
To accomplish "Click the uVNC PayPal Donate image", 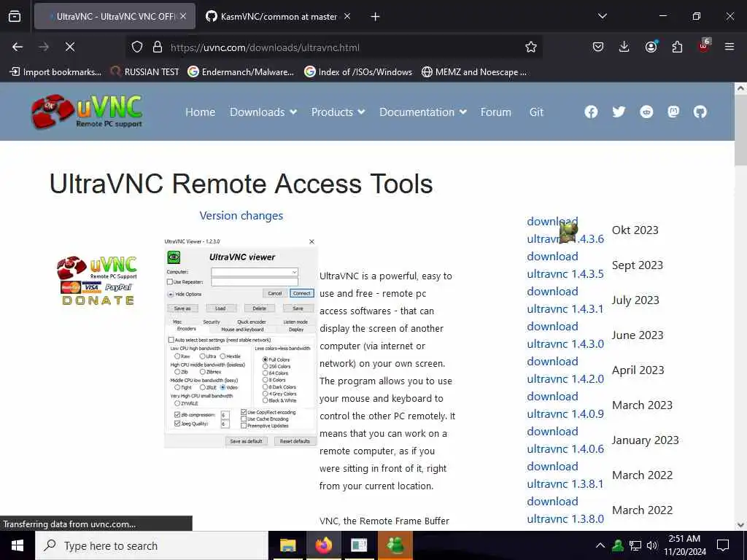I will coord(97,281).
